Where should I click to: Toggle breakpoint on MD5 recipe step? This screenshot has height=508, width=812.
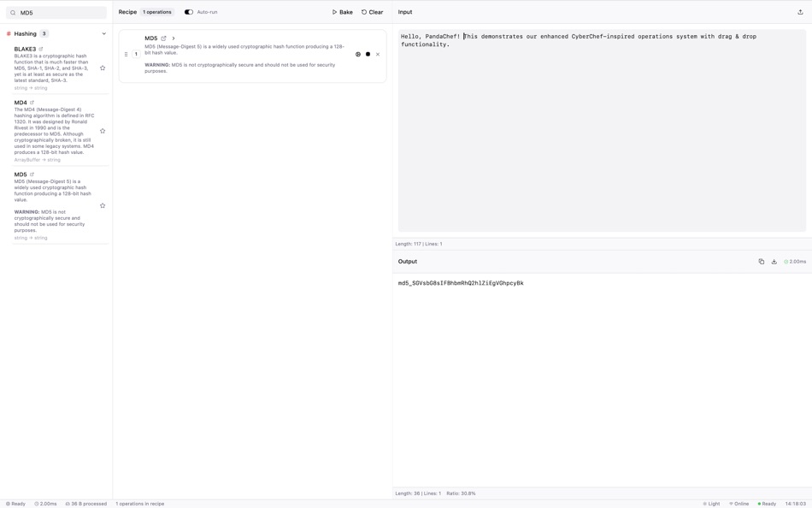click(x=358, y=54)
